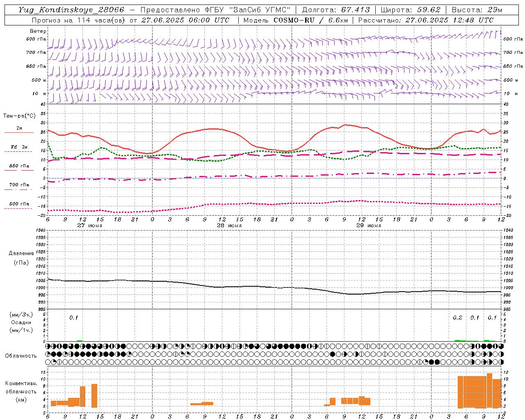The width and height of the screenshot is (525, 420).
Task: Click the tallest orange convective bar on 27 июня
Action: click(94, 395)
